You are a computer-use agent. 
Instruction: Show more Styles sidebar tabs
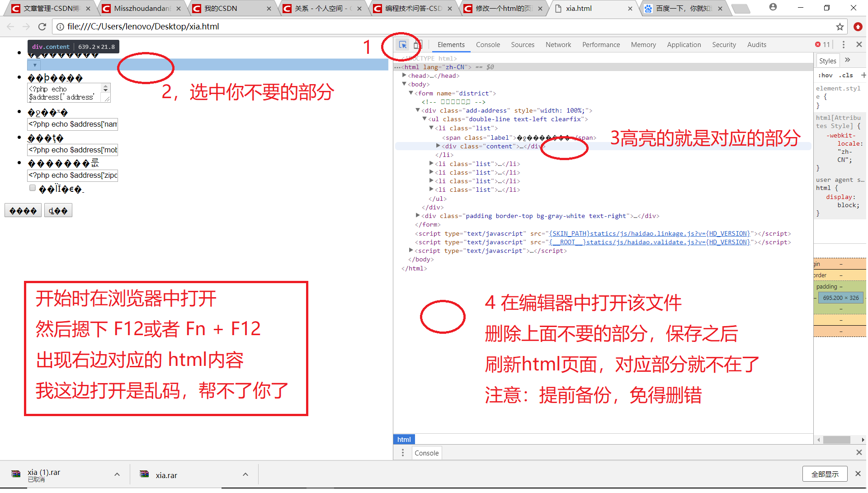click(848, 60)
